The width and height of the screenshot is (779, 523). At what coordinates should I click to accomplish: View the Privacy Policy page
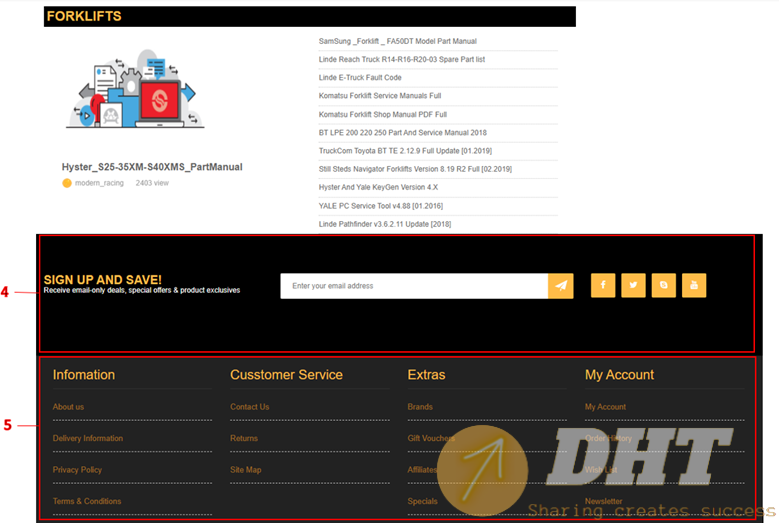77,470
